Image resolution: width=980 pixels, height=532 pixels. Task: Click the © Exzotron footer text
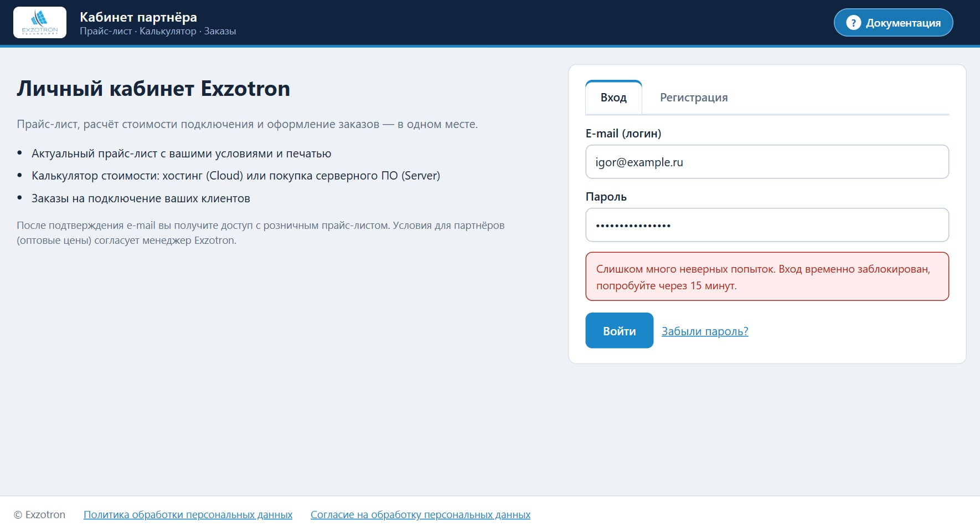coord(39,515)
